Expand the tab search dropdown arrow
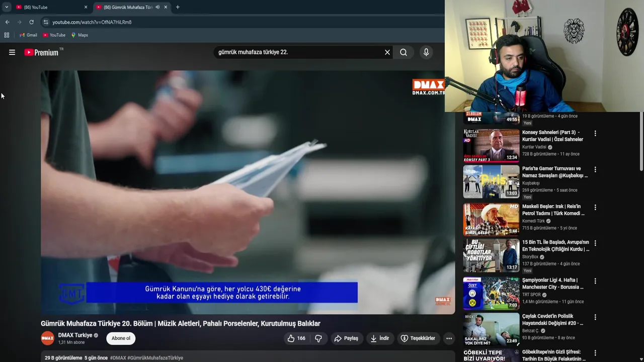 pos(7,7)
